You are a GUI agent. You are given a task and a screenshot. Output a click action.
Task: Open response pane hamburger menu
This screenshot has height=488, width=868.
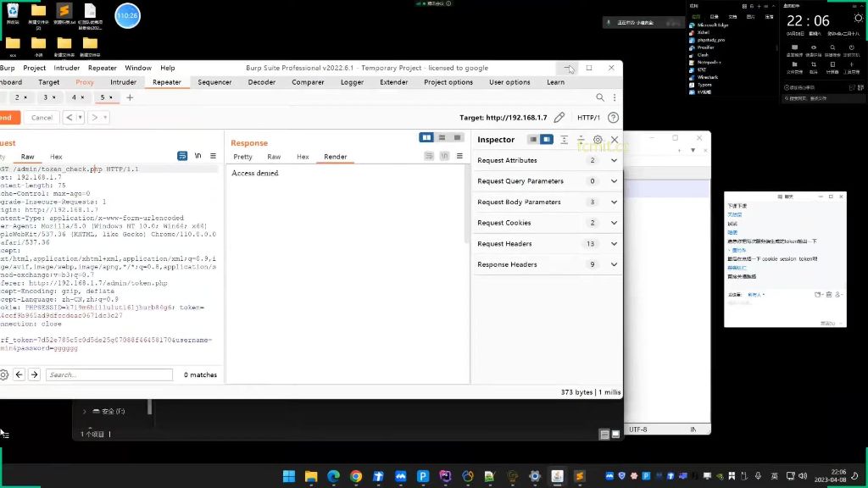[459, 156]
